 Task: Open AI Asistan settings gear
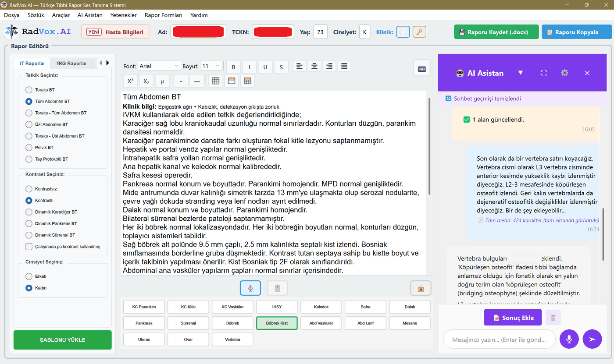point(564,73)
